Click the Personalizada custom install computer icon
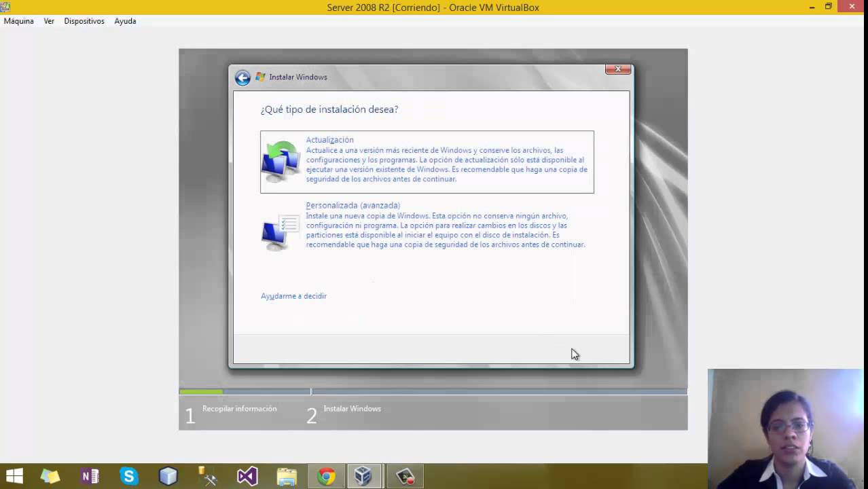 [x=281, y=232]
